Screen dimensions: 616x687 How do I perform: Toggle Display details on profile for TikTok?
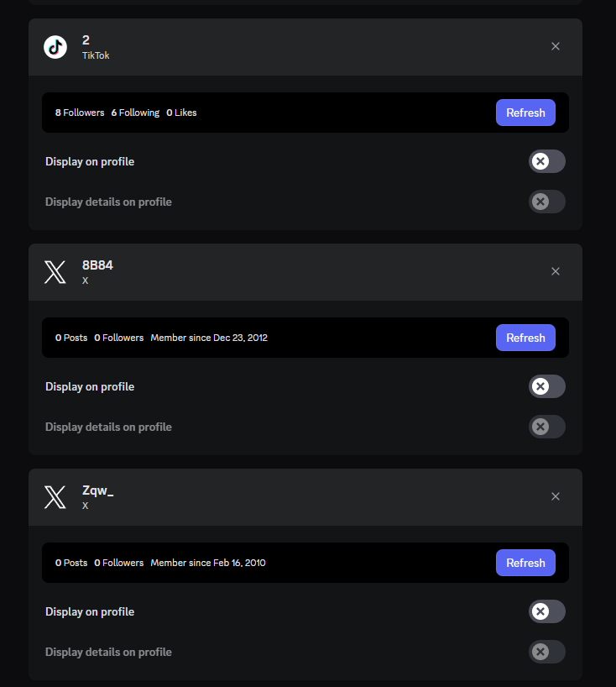tap(547, 202)
